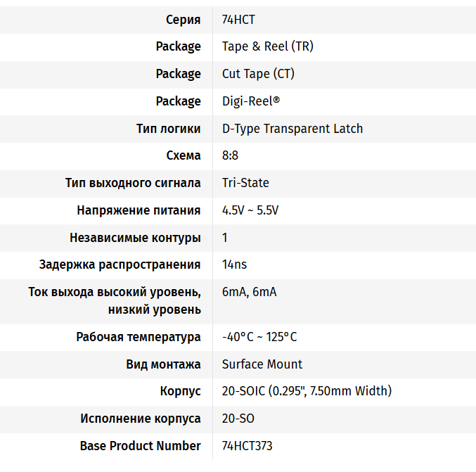This screenshot has width=476, height=472.
Task: Click the 74HCT373 base product number
Action: 247,446
